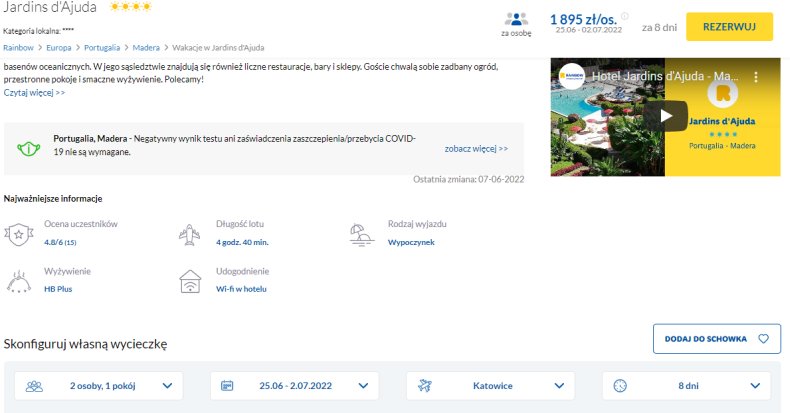This screenshot has height=413, width=790.
Task: Click the airplane flight duration icon
Action: tap(189, 235)
